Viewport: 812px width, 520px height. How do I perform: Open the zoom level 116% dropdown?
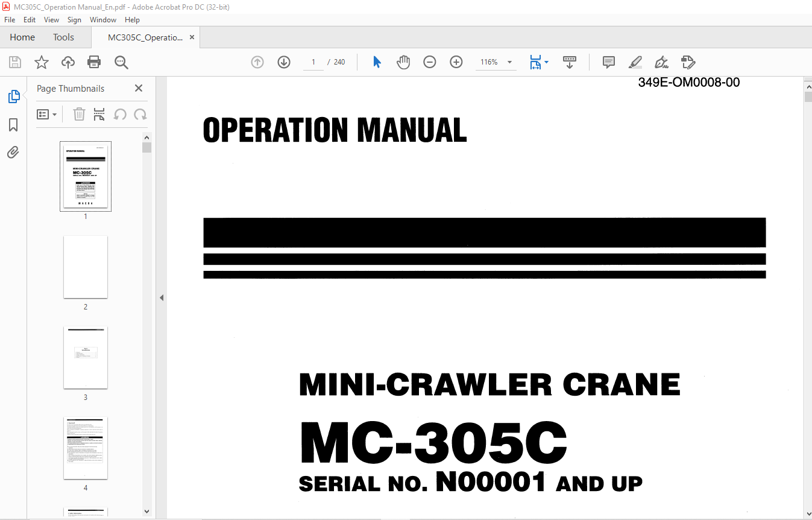tap(510, 62)
